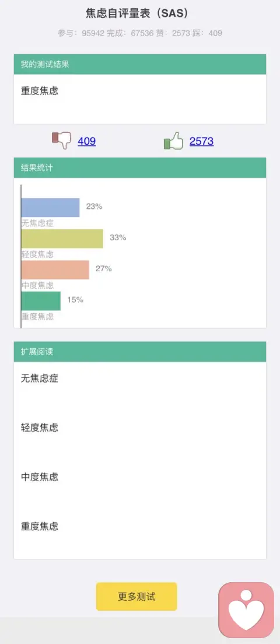This screenshot has width=280, height=644.
Task: Select the yellow 轻度焦虑 bar
Action: [62, 239]
